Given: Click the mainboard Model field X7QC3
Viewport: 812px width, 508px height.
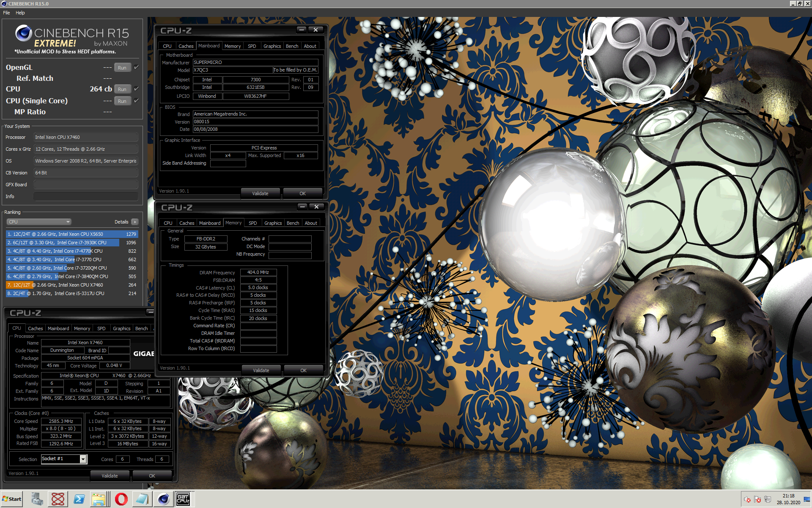Looking at the screenshot, I should click(x=233, y=70).
